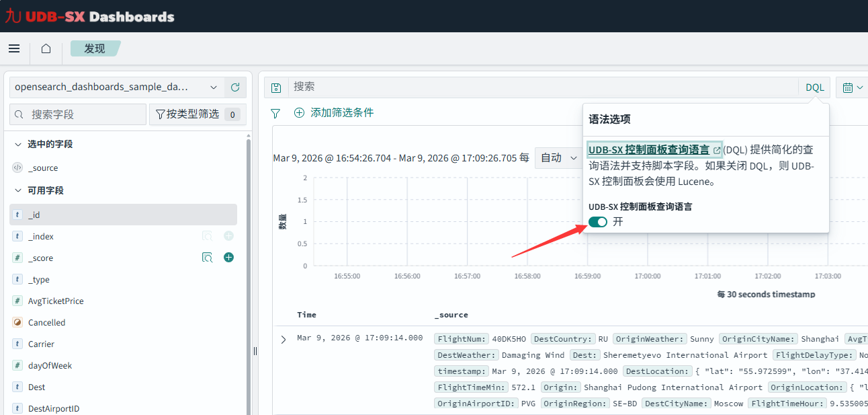This screenshot has height=415, width=868.
Task: Open the index pattern selector dropdown
Action: 214,87
